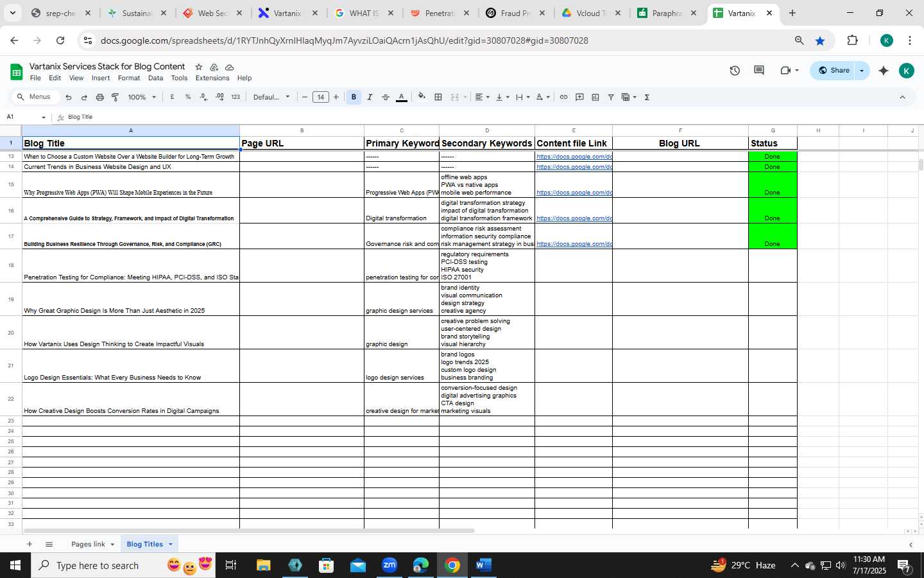Open the File menu
This screenshot has width=924, height=578.
click(35, 78)
